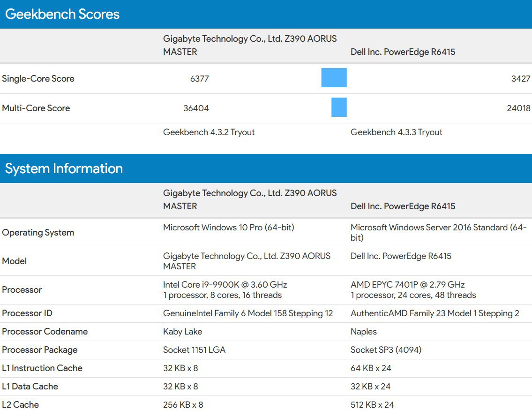
Task: Click Dell PowerEdge R6415 header in System Information
Action: tap(403, 206)
